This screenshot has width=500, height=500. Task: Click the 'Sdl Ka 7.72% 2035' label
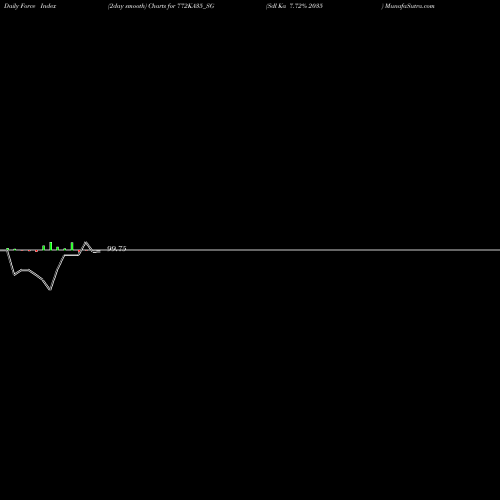(x=294, y=6)
